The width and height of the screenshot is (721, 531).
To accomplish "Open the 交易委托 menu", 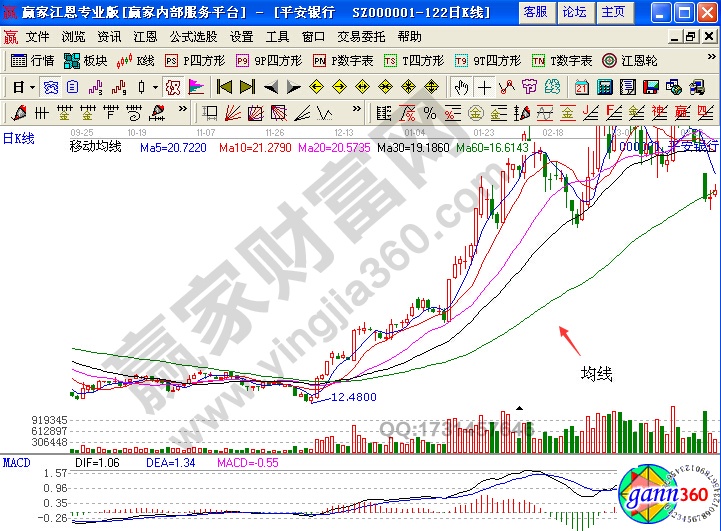I will point(359,36).
